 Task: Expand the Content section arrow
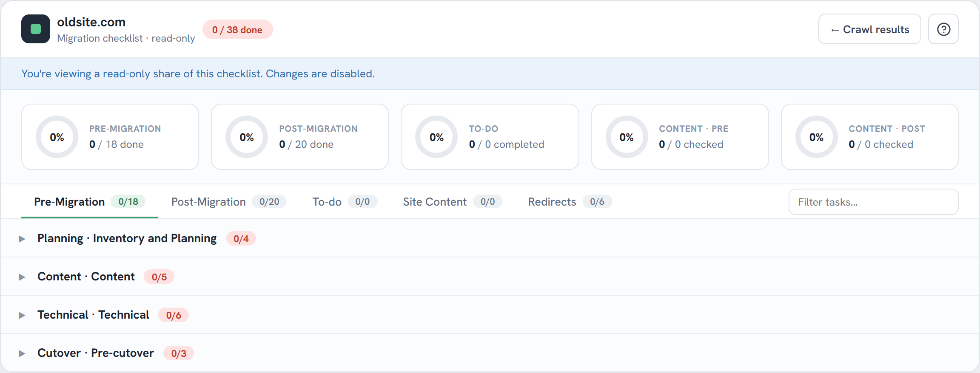coord(22,277)
